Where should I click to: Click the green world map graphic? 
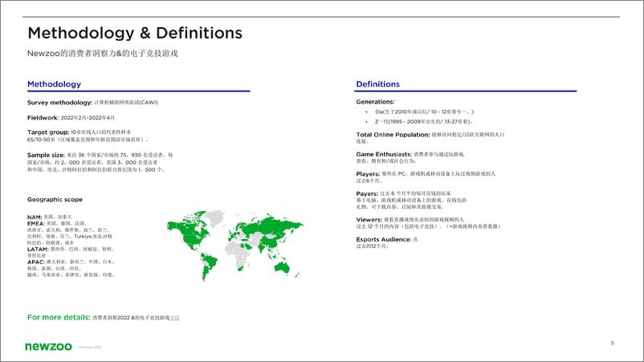coord(235,246)
